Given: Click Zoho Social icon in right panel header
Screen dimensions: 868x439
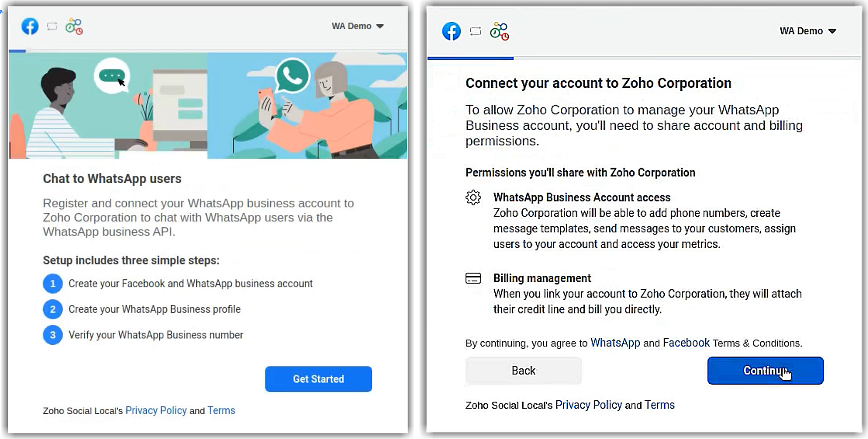Looking at the screenshot, I should coord(500,31).
